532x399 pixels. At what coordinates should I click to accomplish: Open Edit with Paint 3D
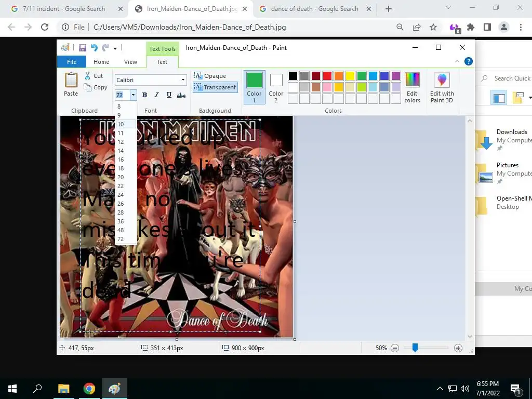pos(442,87)
